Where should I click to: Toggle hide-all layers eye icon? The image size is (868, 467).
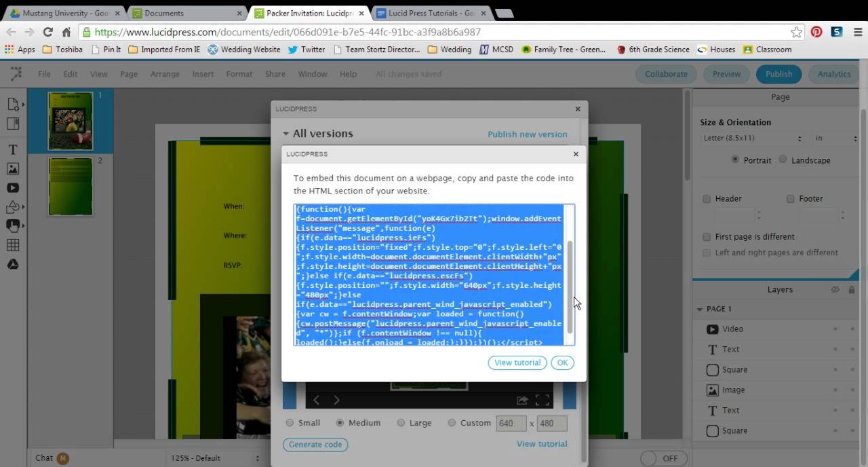(835, 289)
